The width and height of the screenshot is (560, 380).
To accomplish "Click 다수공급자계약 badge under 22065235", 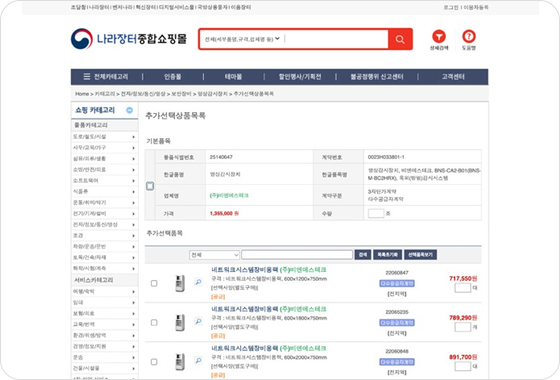I will tap(397, 323).
